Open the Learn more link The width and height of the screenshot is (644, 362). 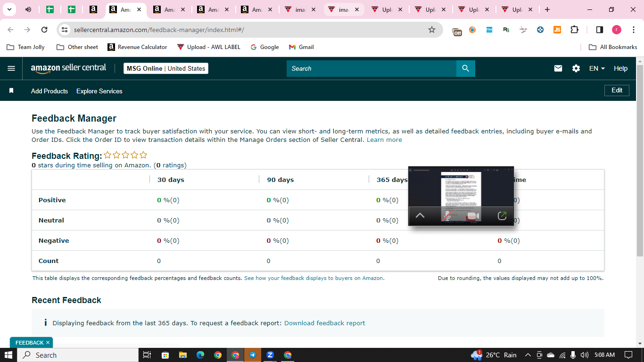384,140
